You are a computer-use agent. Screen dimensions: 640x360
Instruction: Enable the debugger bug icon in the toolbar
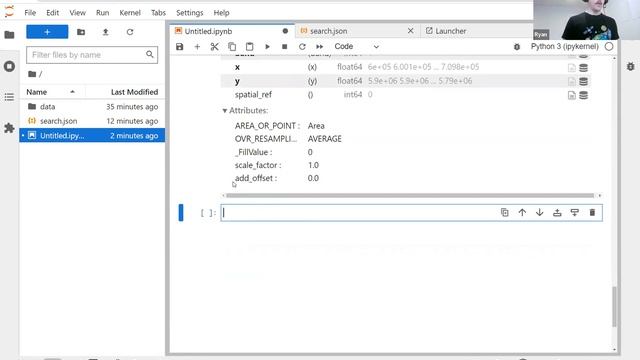pos(517,47)
